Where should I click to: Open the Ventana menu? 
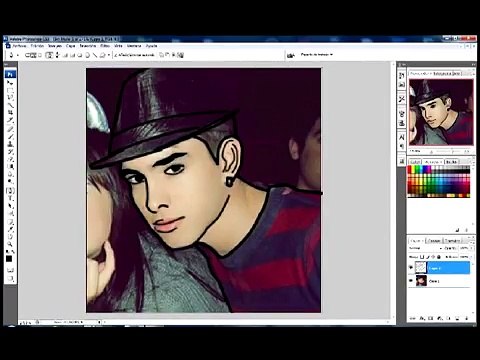coord(134,46)
